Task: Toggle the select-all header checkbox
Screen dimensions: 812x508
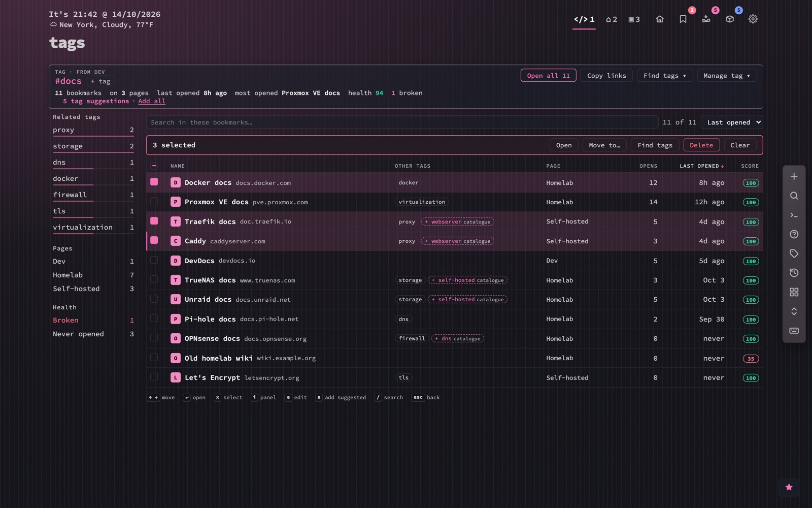Action: 154,166
